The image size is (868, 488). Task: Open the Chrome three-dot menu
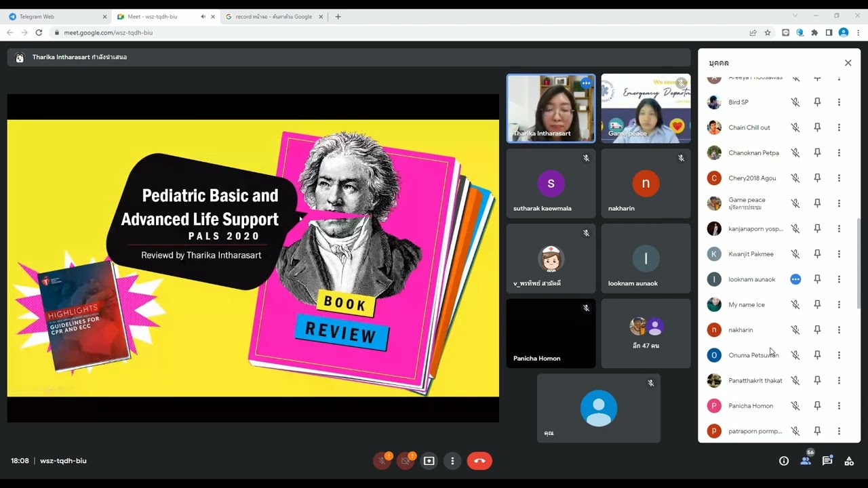(859, 33)
